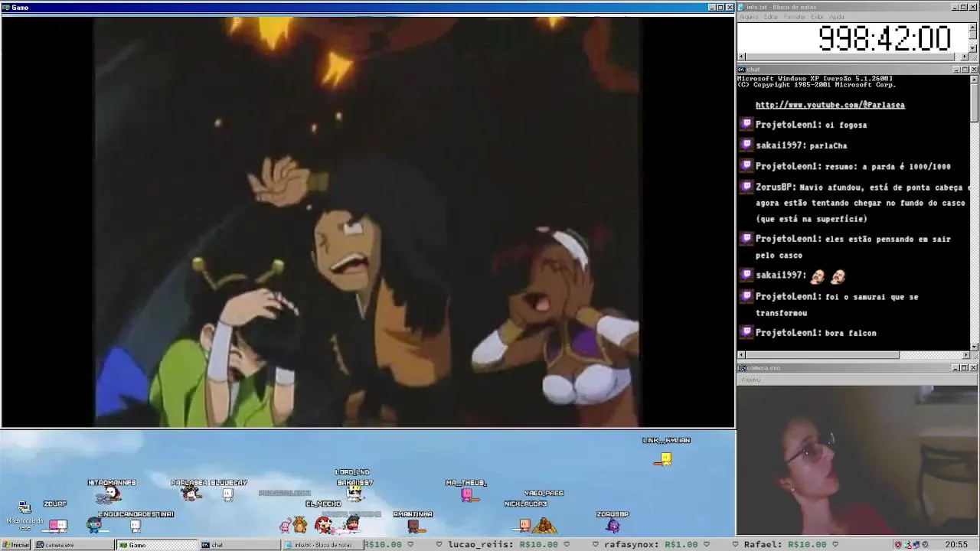Click the anime video in Game window

pos(367,221)
